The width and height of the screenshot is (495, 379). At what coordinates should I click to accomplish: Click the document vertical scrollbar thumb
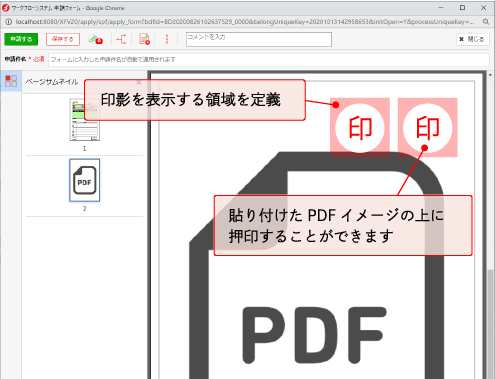pos(490,323)
